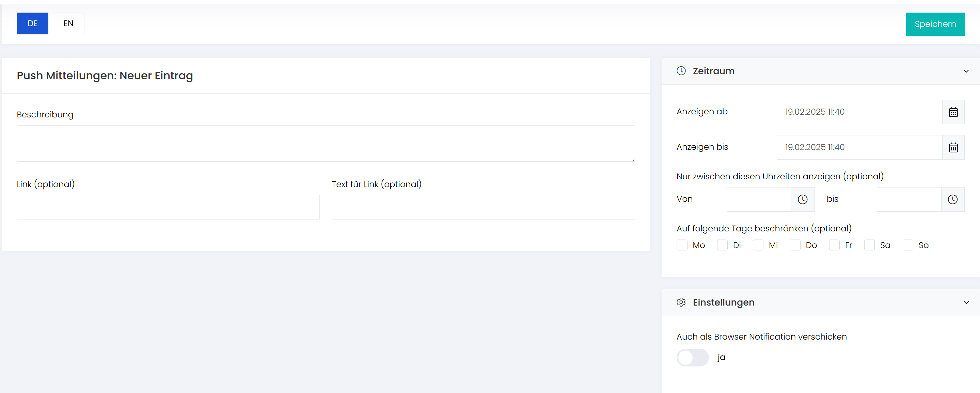Click the Anzeigen ab date field
980x393 pixels.
(859, 112)
